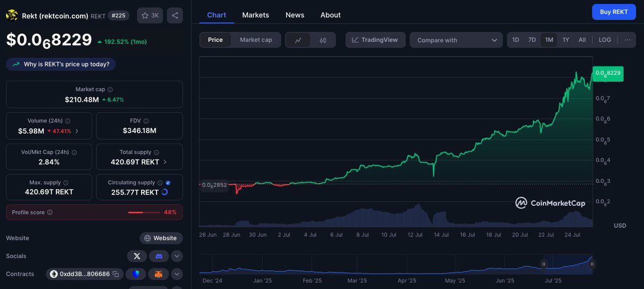
Task: Click the Market cap info icon
Action: [x=110, y=90]
